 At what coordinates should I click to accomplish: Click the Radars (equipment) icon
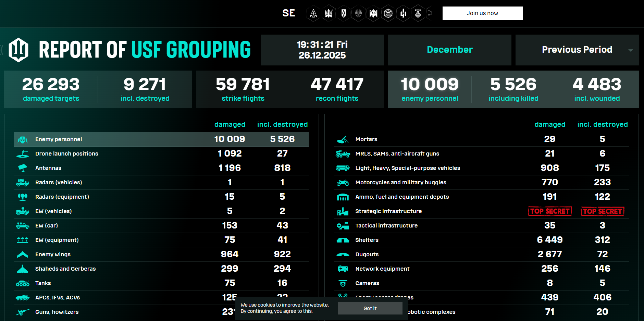[23, 197]
